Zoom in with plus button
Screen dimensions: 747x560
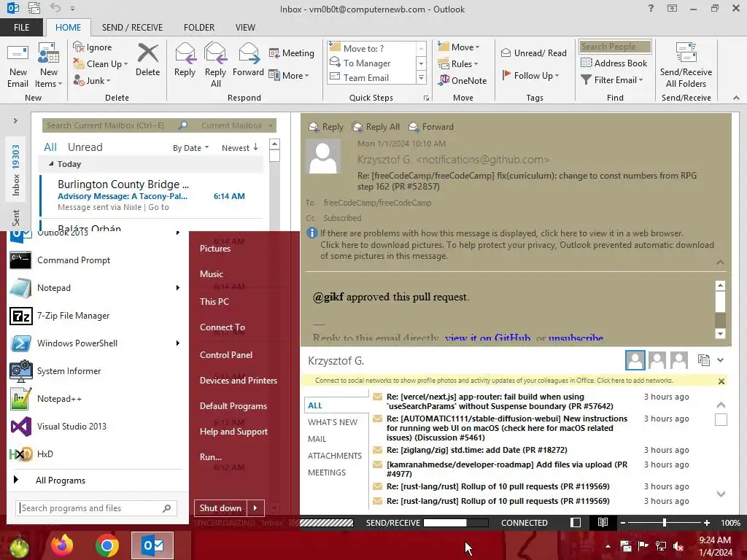(x=707, y=522)
